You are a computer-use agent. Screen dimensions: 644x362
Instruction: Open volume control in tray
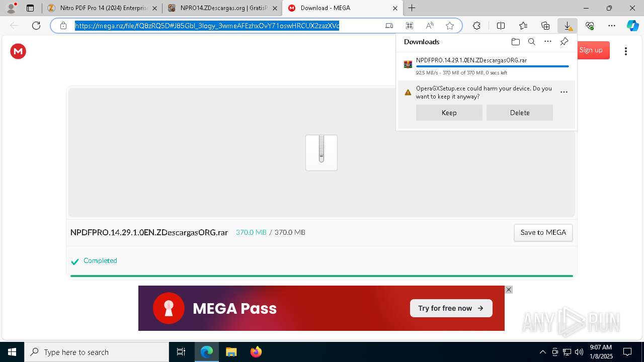point(579,352)
